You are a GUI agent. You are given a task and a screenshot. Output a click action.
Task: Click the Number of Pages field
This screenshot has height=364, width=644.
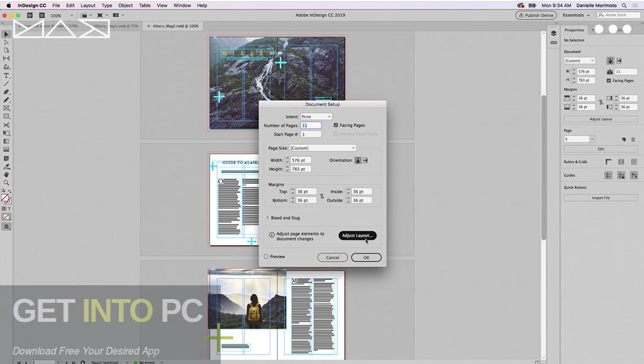[311, 125]
